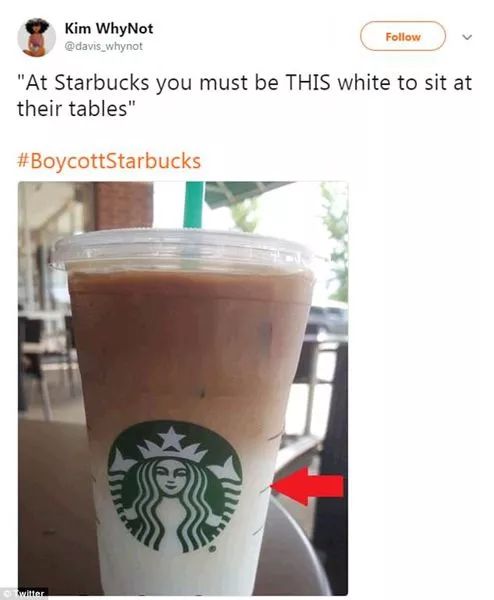
Task: Expand the tweet options chevron
Action: click(x=467, y=37)
